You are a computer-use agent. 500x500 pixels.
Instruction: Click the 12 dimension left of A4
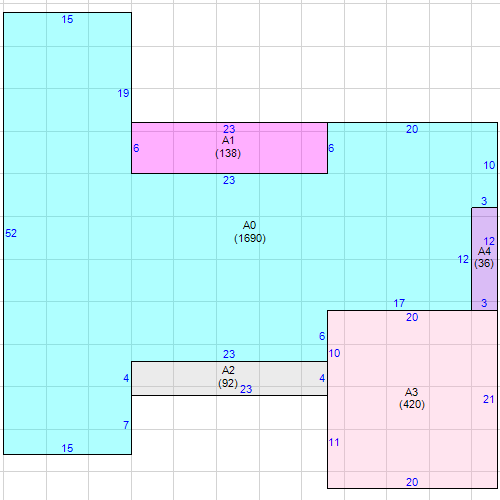point(463,259)
